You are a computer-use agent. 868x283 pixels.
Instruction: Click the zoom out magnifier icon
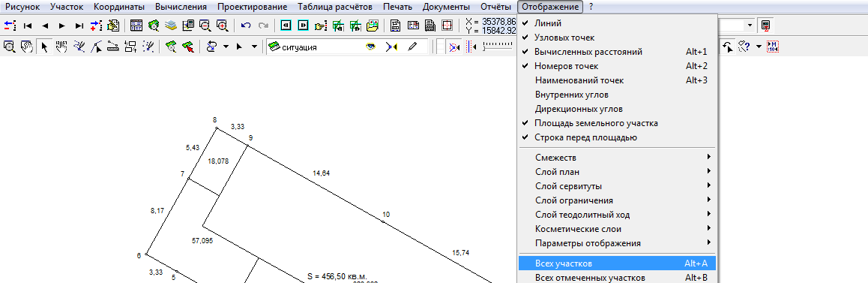click(205, 26)
